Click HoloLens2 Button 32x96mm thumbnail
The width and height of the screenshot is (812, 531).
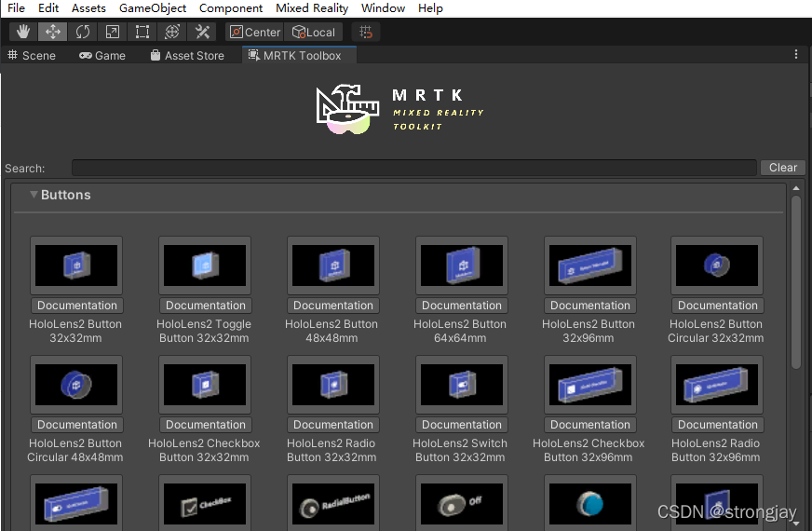[x=589, y=265]
